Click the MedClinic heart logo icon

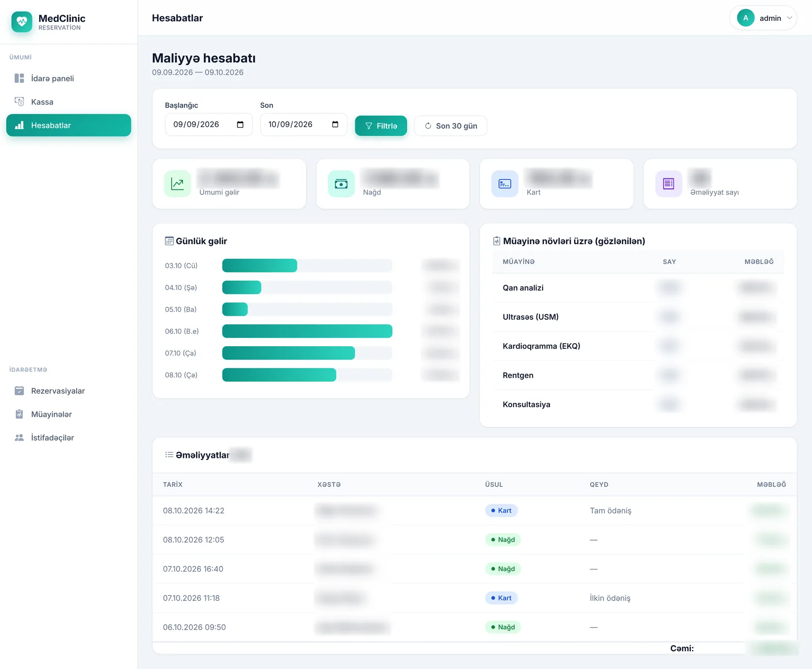[x=22, y=22]
